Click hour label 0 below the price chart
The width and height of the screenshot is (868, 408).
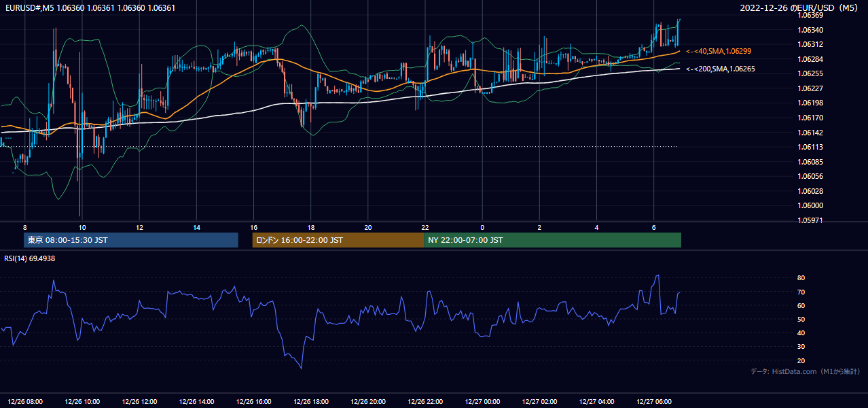pyautogui.click(x=482, y=227)
